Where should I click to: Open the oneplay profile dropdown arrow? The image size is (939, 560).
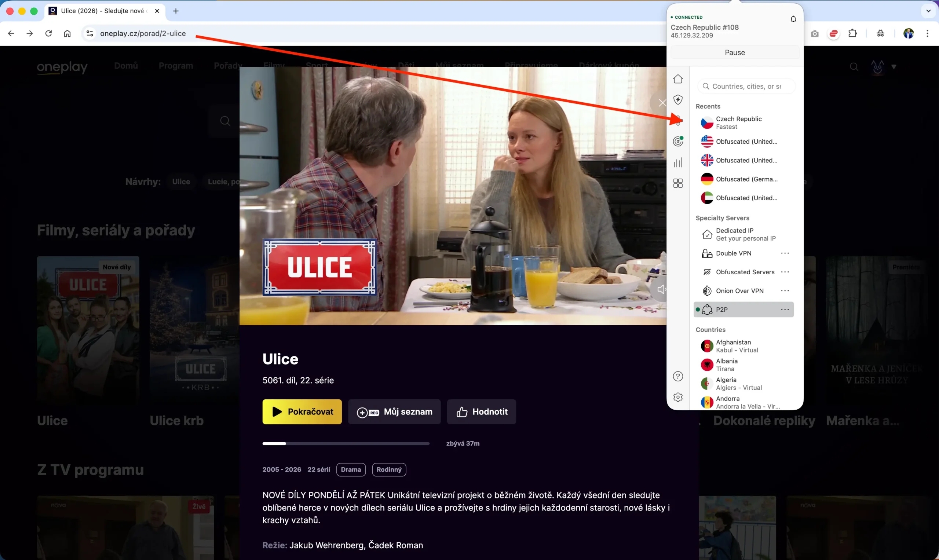(894, 67)
